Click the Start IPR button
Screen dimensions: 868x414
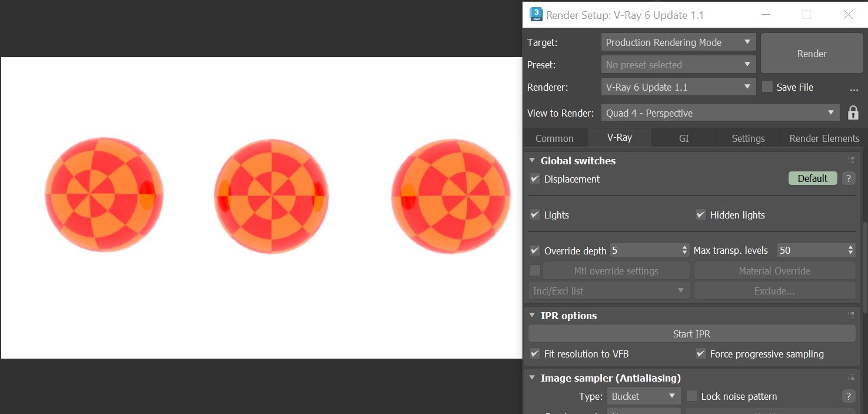pos(691,334)
